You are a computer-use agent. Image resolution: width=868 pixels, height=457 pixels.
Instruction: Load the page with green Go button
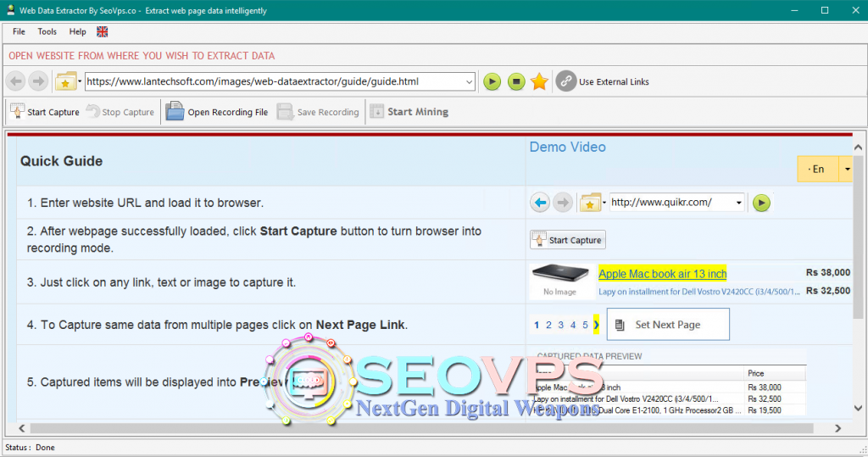(x=492, y=81)
